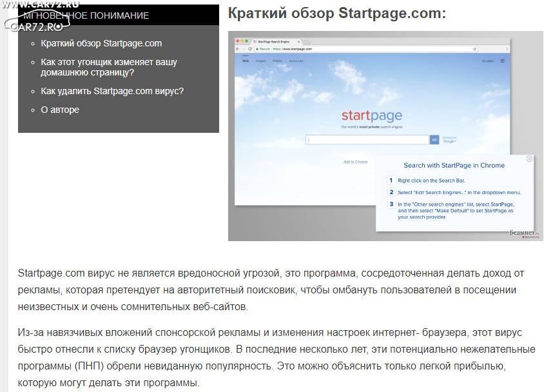Click the address bar in the browser screenshot
Image resolution: width=544 pixels, height=392 pixels.
click(x=367, y=49)
